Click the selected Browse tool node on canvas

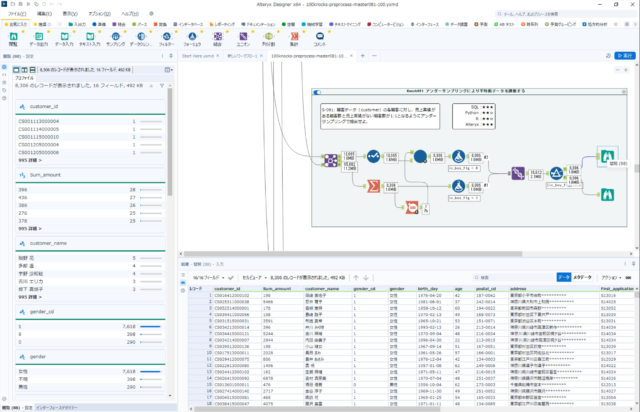click(606, 157)
